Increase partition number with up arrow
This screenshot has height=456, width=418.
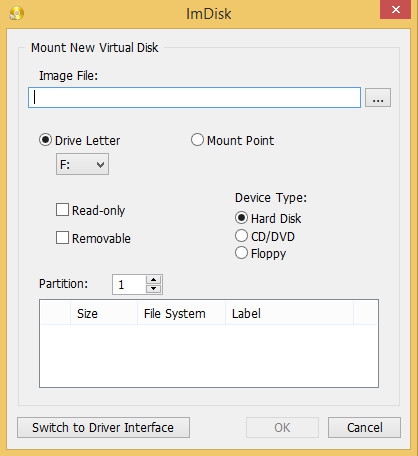(x=154, y=280)
